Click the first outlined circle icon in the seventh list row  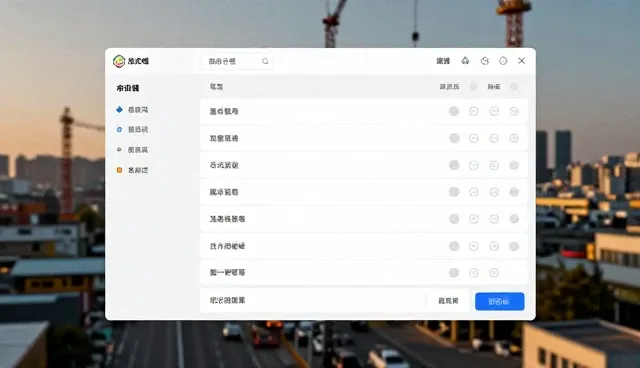(x=474, y=273)
